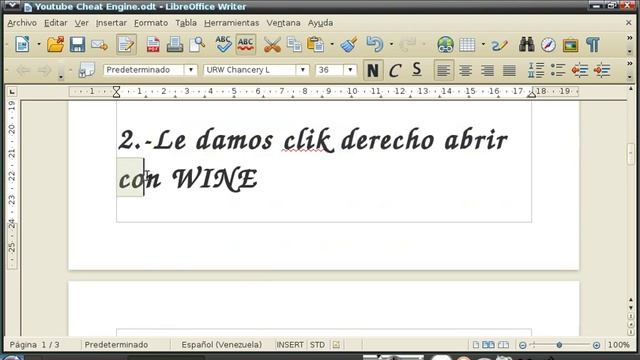Image resolution: width=640 pixels, height=360 pixels.
Task: Toggle Italic (C) formatting
Action: 395,70
